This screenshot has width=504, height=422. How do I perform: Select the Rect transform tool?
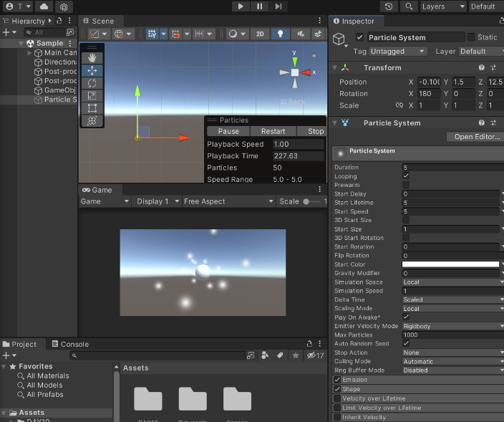[x=92, y=108]
